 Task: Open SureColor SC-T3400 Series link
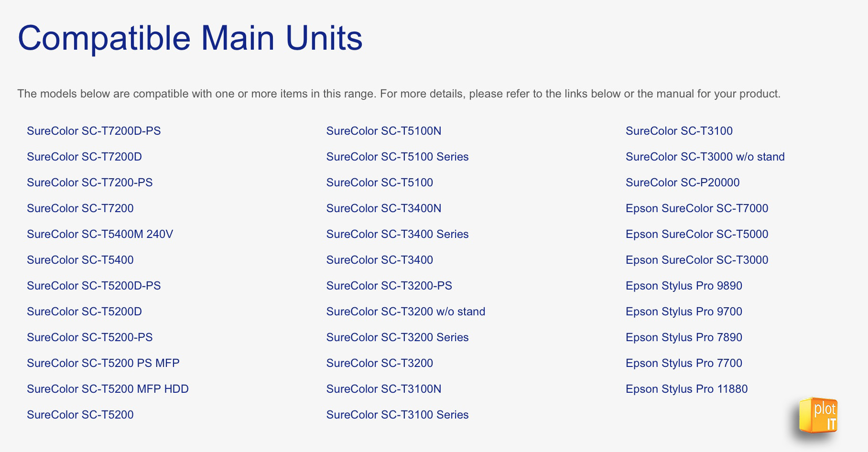397,234
